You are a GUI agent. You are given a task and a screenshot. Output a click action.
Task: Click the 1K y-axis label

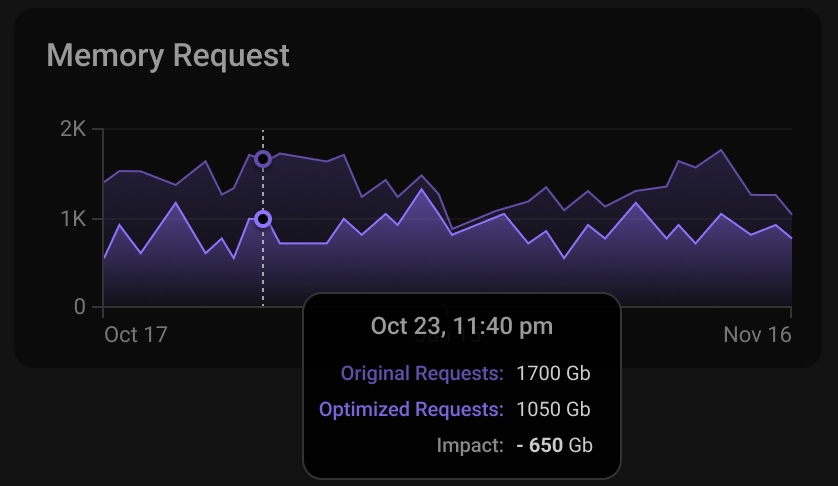coord(73,219)
